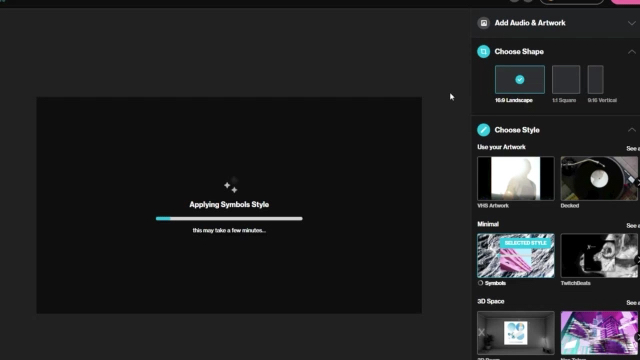Collapse the Choose Shape section
Viewport: 640px width, 360px height.
(631, 52)
